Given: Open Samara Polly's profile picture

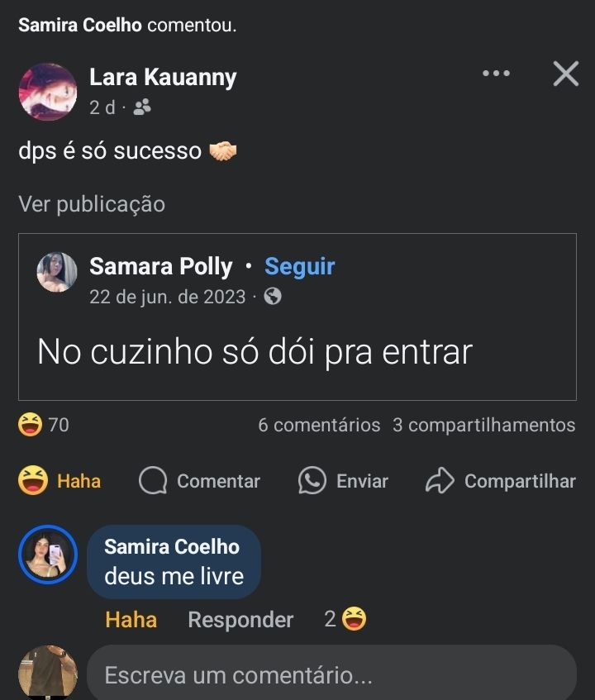Looking at the screenshot, I should 57,273.
